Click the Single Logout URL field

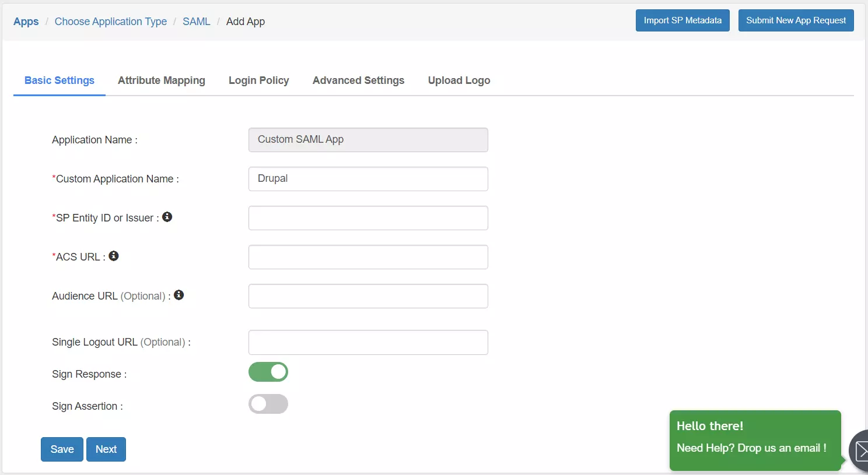pos(368,342)
